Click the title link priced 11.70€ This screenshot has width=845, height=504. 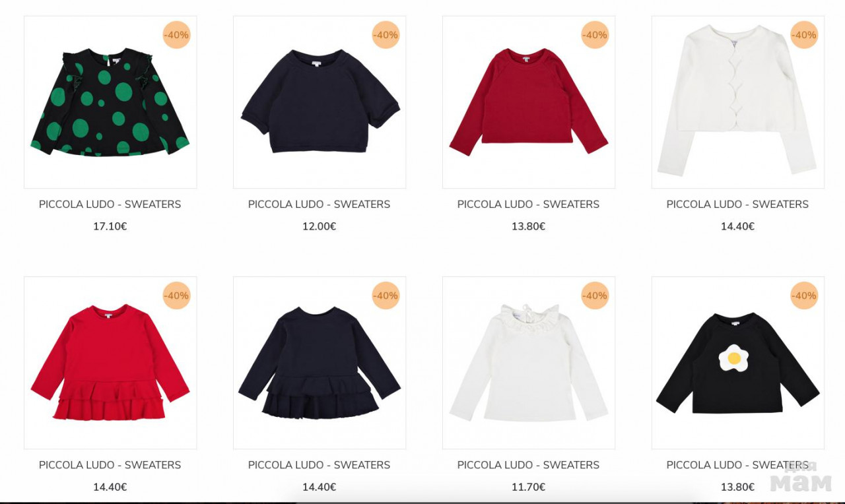(529, 465)
